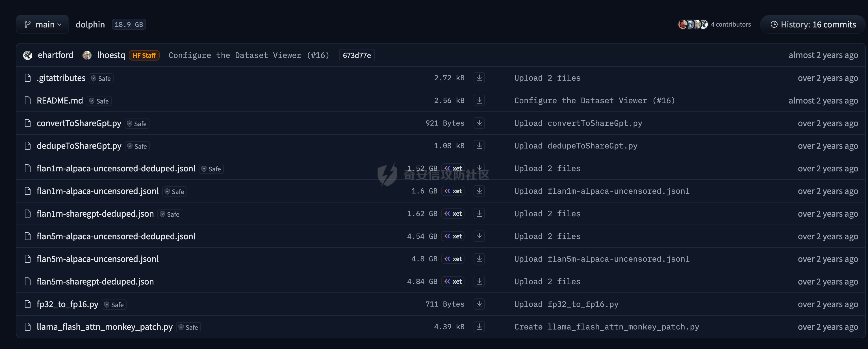Viewport: 868px width, 349px height.
Task: Download flan5m-sharegpt-deduped.json file
Action: tap(479, 281)
